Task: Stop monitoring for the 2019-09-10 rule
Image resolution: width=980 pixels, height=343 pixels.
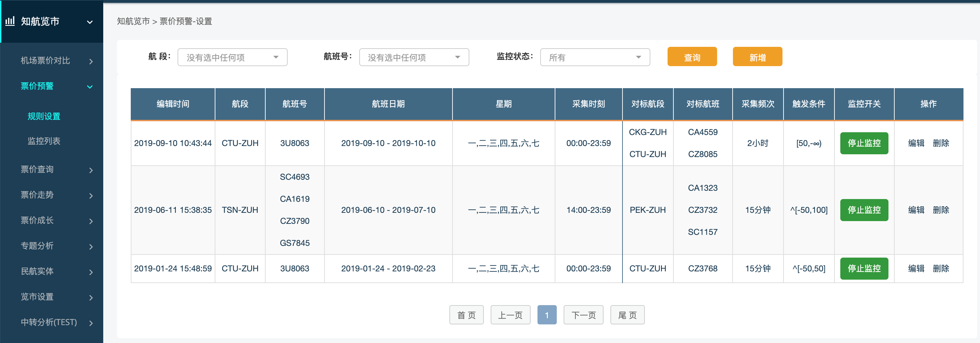Action: point(864,143)
